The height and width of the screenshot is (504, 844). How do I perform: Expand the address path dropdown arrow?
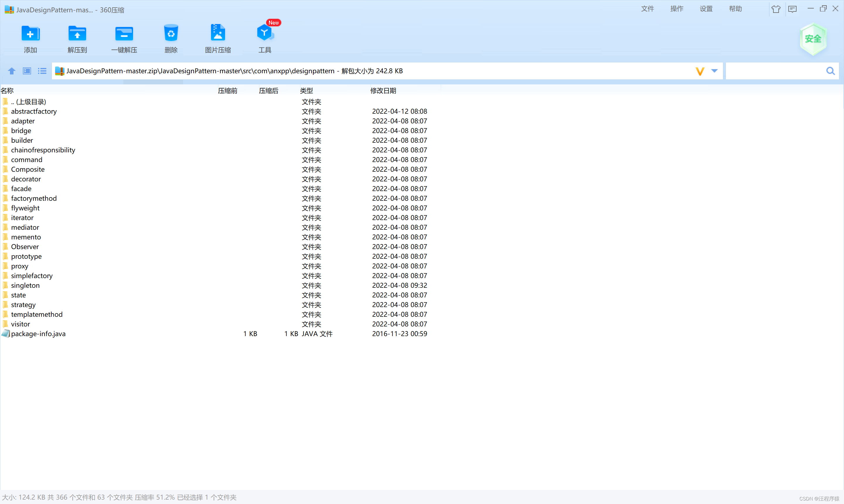point(714,71)
